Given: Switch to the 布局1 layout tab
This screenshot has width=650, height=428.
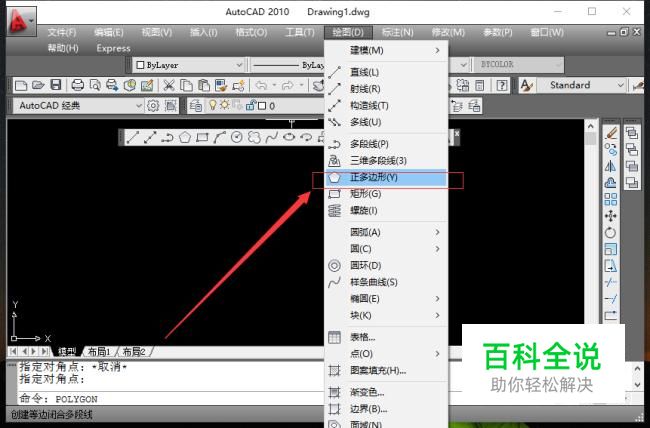Looking at the screenshot, I should (99, 352).
